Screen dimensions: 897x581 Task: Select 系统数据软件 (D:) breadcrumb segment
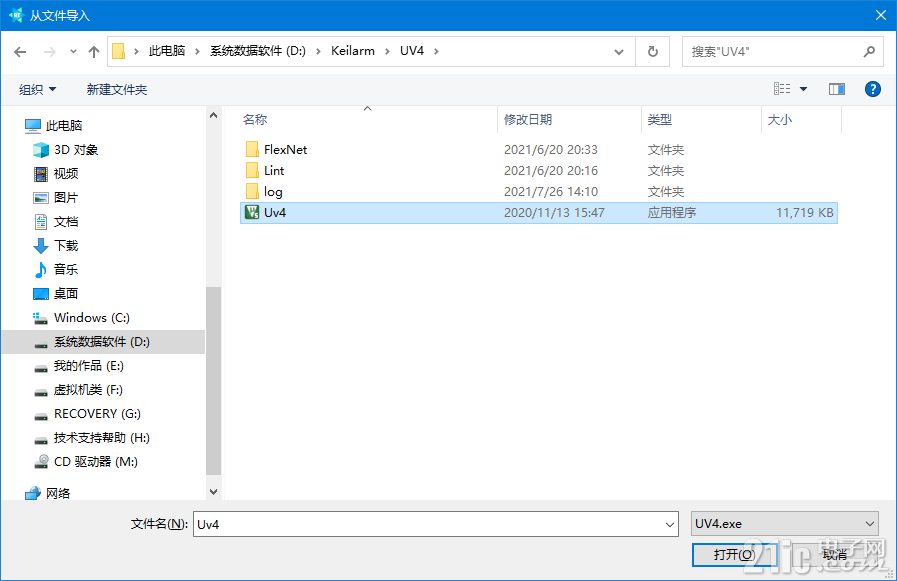[x=257, y=51]
